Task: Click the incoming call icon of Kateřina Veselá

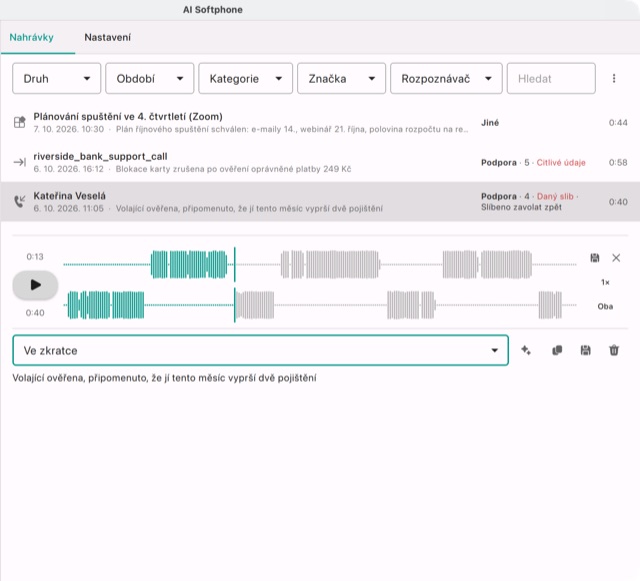Action: coord(20,201)
